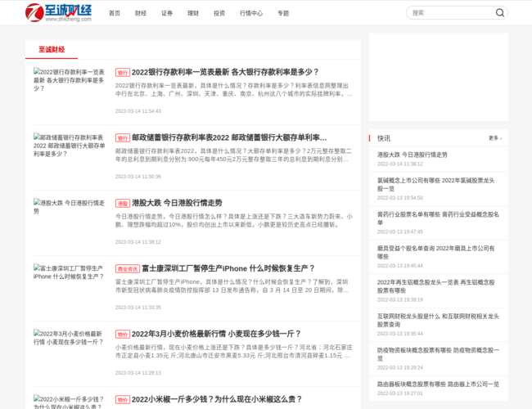Image resolution: width=532 pixels, height=409 pixels.
Task: Click summary text starting 小麦价格最新行情，现在
Action: click(234, 352)
